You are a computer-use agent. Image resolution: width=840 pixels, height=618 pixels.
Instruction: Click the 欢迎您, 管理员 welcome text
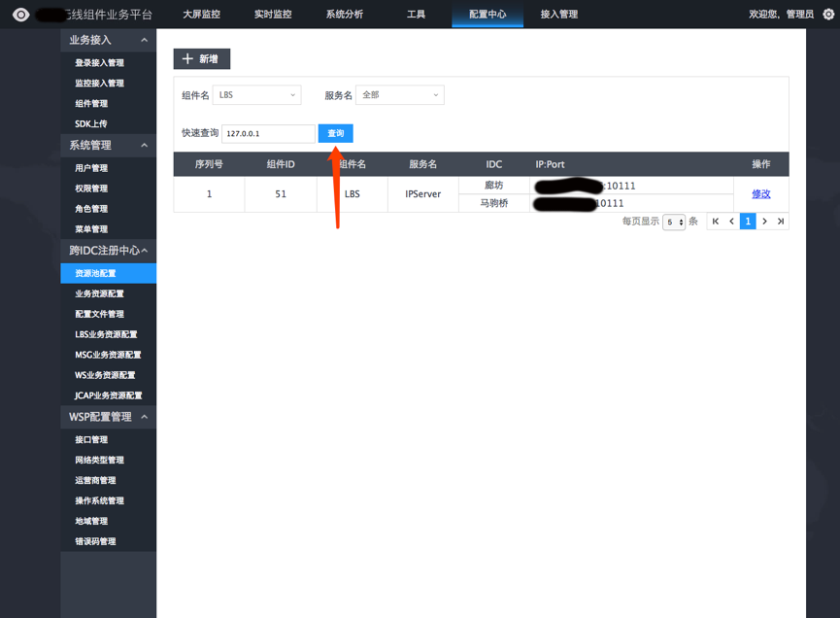click(x=781, y=15)
